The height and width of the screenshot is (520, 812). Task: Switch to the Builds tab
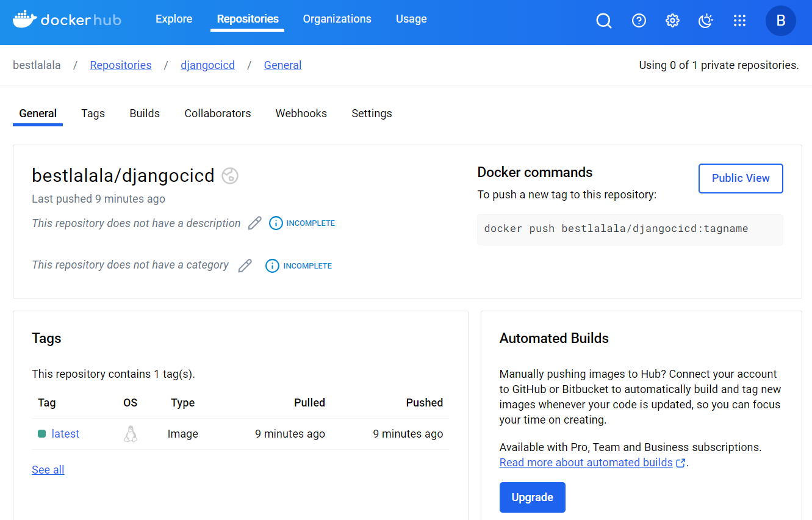coord(145,114)
